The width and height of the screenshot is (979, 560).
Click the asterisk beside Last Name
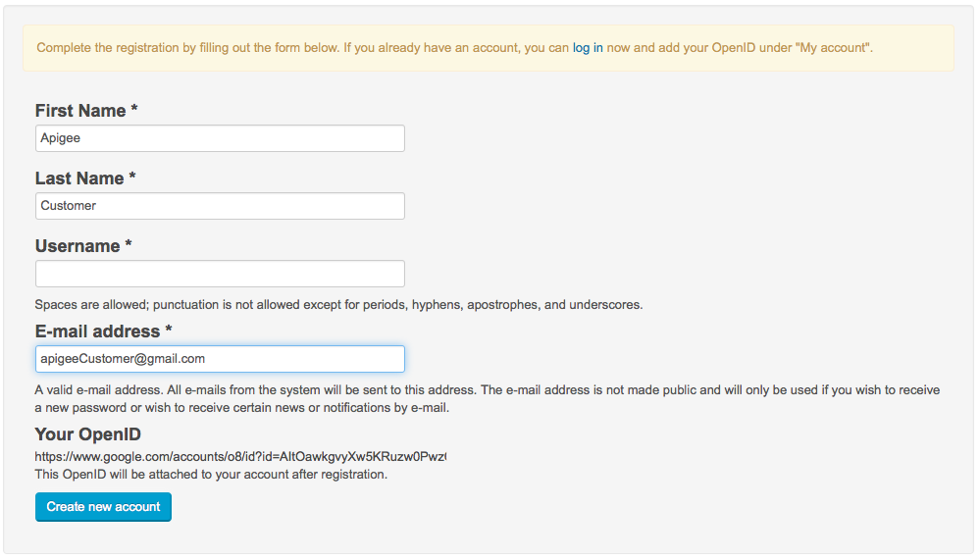point(132,178)
